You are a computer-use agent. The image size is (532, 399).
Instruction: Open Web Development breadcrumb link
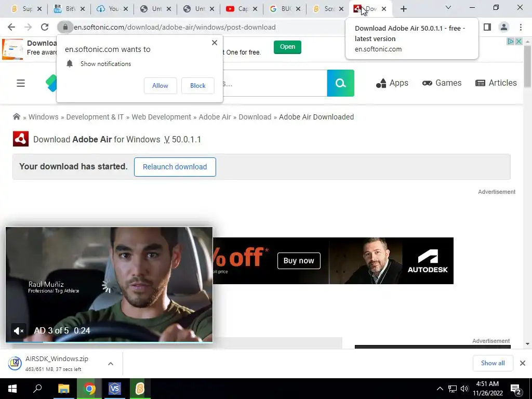click(x=162, y=117)
